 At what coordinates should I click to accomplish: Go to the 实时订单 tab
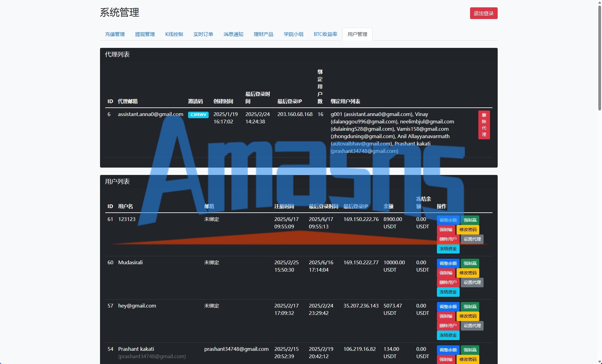click(203, 34)
